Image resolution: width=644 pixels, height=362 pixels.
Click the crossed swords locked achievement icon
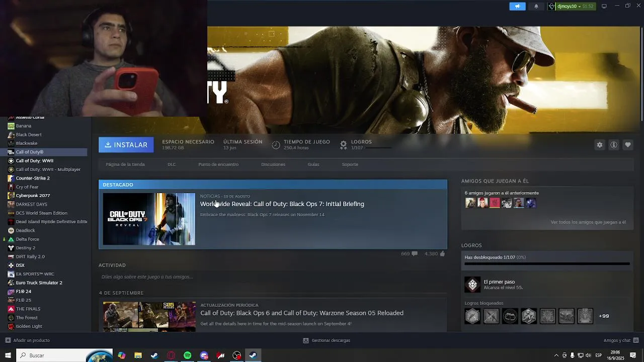[x=491, y=316]
